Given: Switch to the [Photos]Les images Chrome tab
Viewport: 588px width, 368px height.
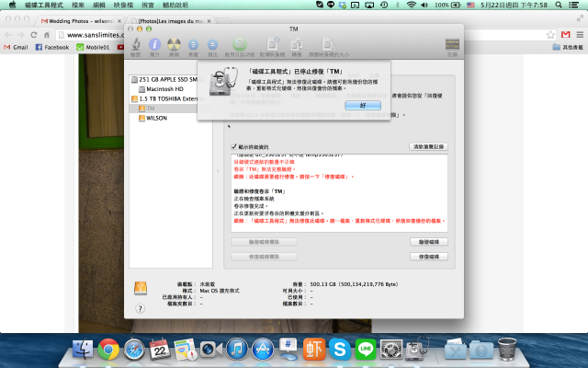Looking at the screenshot, I should pyautogui.click(x=172, y=21).
